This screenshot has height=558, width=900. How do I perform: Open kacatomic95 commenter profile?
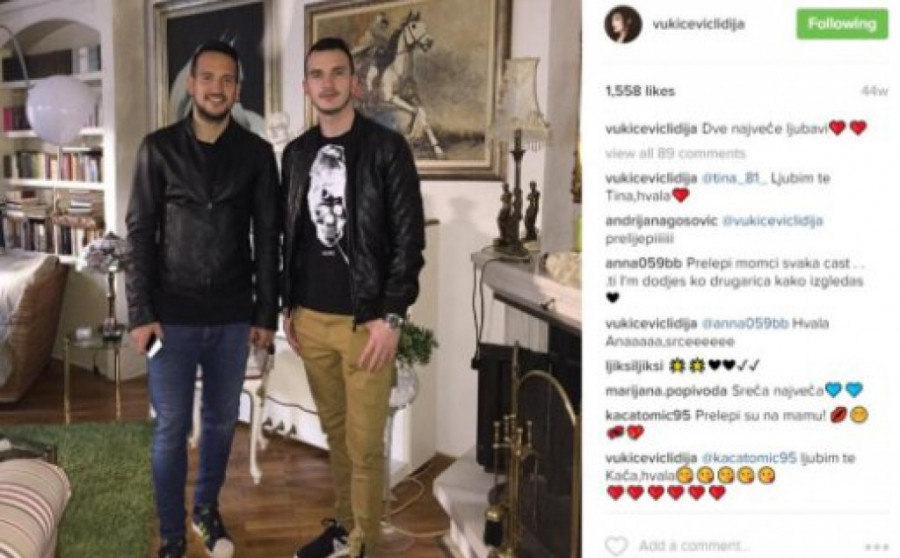(x=647, y=415)
